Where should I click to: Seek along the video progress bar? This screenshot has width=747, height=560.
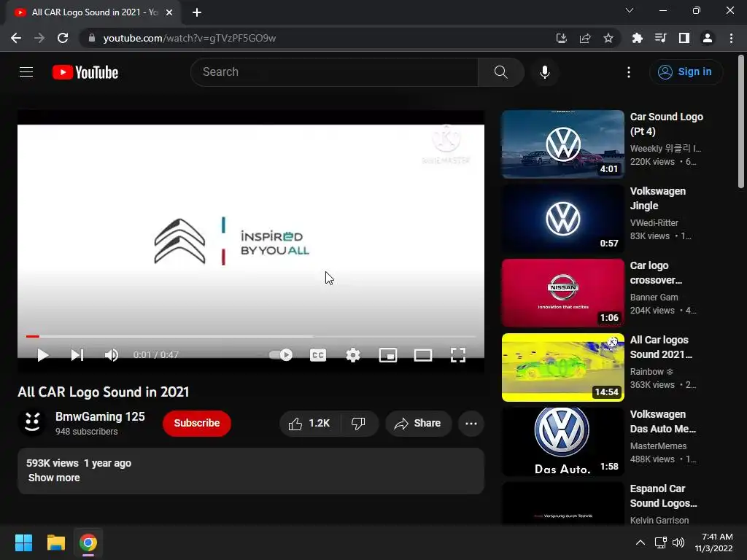coord(251,336)
